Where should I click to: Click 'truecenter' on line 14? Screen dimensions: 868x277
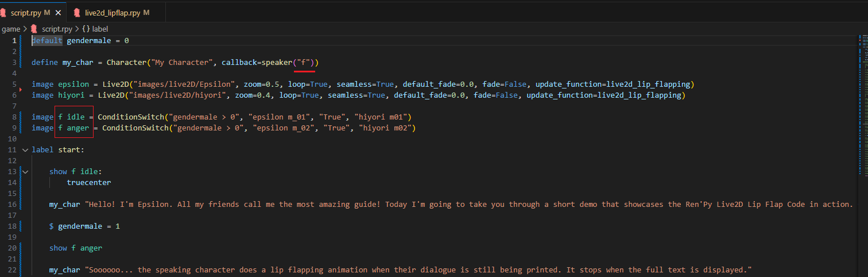click(89, 182)
